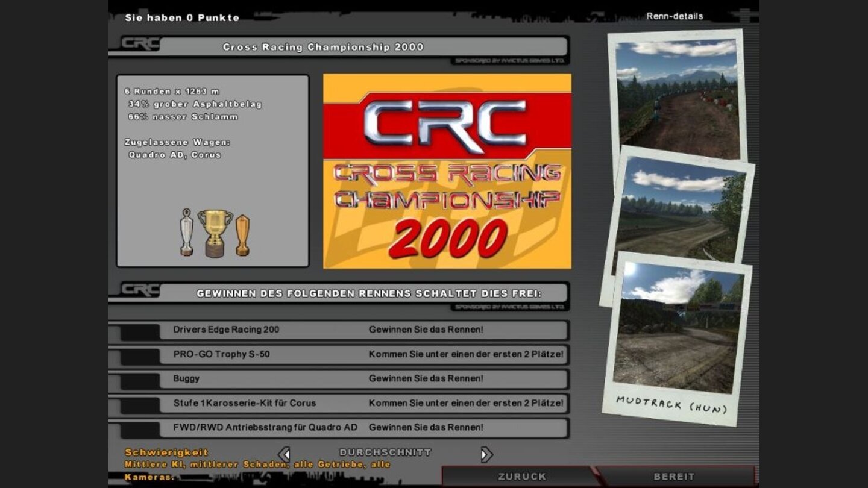The image size is (868, 488).
Task: Select the Drivers Edge Racing 200 row
Action: pyautogui.click(x=339, y=330)
